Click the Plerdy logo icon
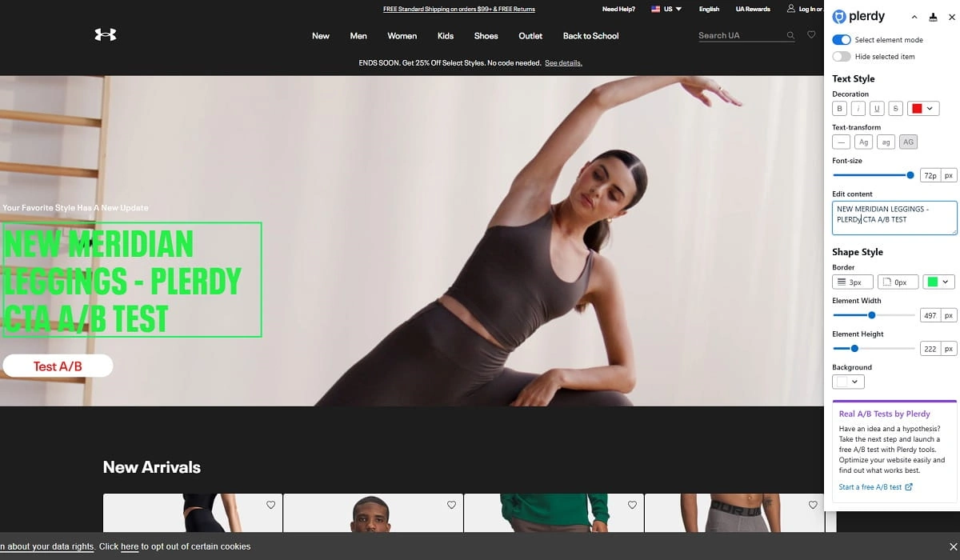Image resolution: width=960 pixels, height=560 pixels. [839, 17]
